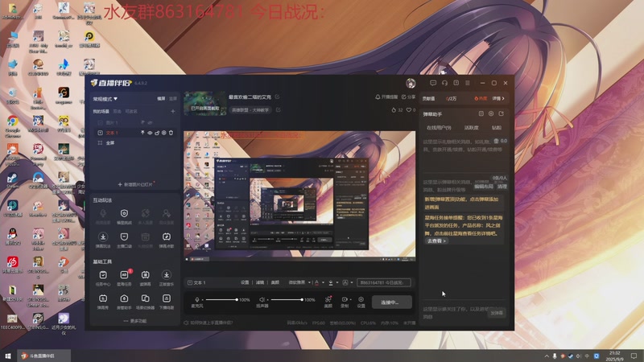The width and height of the screenshot is (644, 362).
Task: Click the 清理 clear button
Action: point(502,187)
